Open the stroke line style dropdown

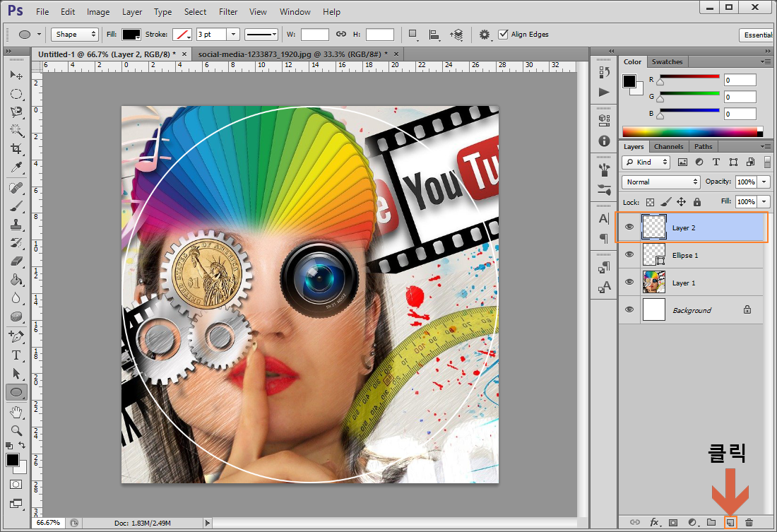click(x=261, y=34)
